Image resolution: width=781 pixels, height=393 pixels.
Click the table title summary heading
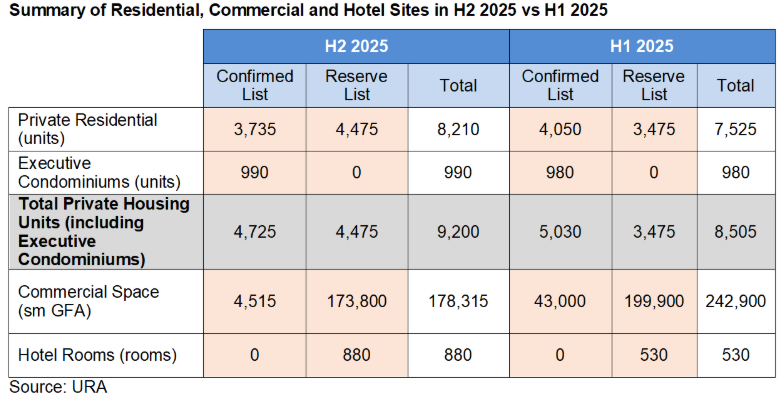[x=308, y=9]
